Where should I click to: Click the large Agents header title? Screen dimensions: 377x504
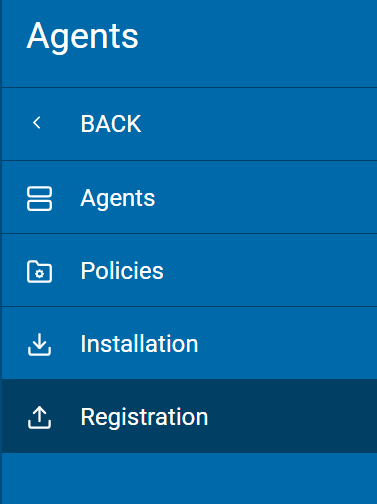[x=82, y=37]
